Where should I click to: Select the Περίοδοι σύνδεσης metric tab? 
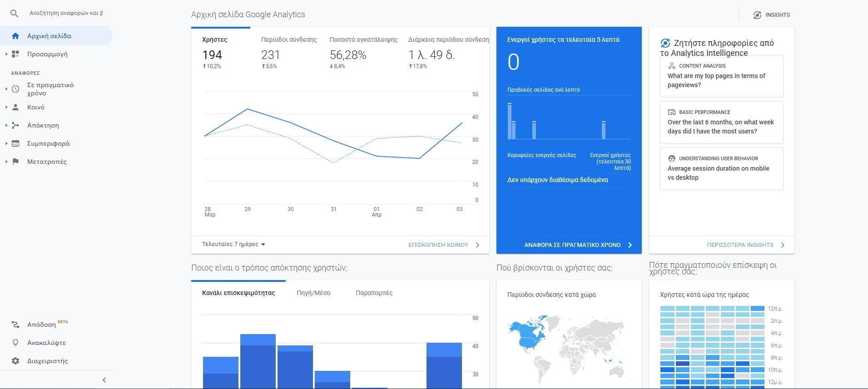[289, 52]
